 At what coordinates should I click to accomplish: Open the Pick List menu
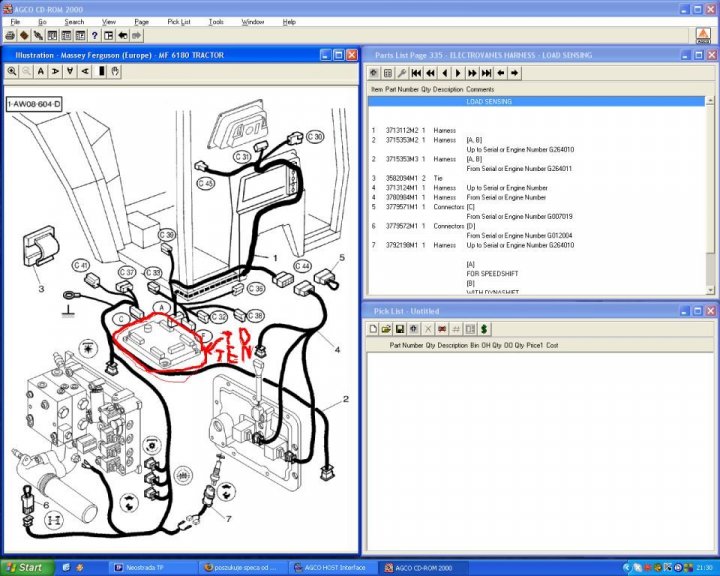(179, 21)
